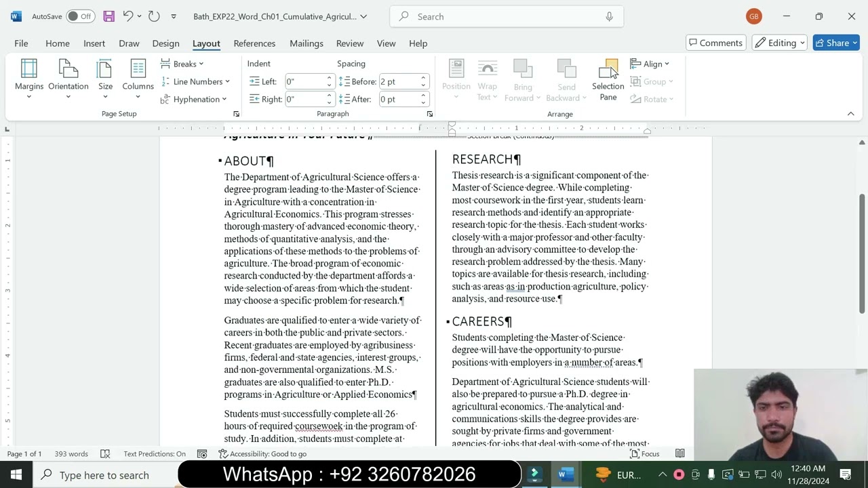Decrease Spacing After with down stepper
868x488 pixels.
(423, 102)
